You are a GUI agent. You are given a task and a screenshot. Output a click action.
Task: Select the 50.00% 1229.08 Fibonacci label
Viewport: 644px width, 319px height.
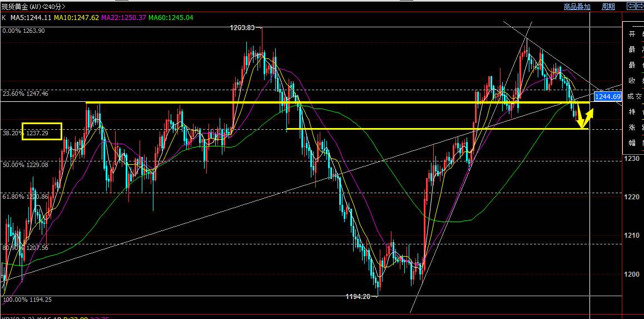coord(25,165)
